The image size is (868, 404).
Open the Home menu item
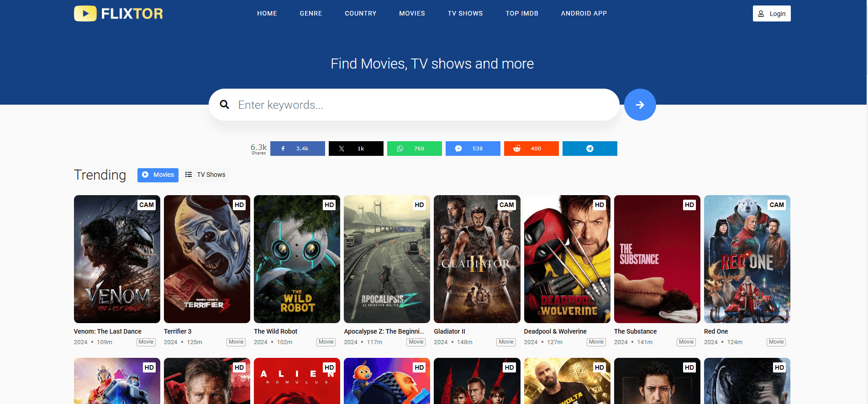267,13
